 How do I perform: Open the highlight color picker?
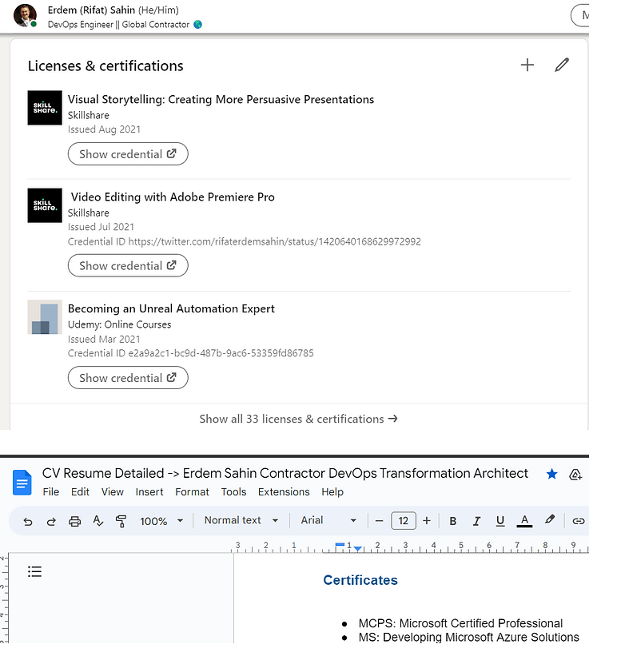pos(550,520)
